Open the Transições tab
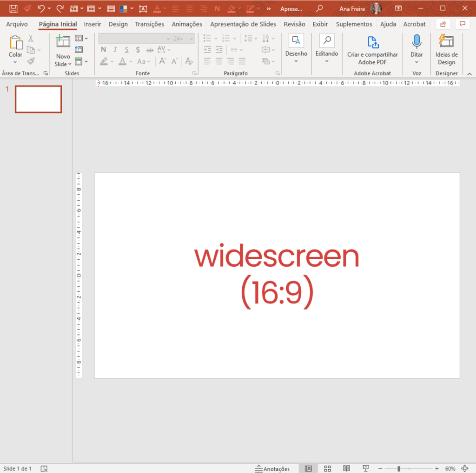The image size is (476, 473). [149, 24]
